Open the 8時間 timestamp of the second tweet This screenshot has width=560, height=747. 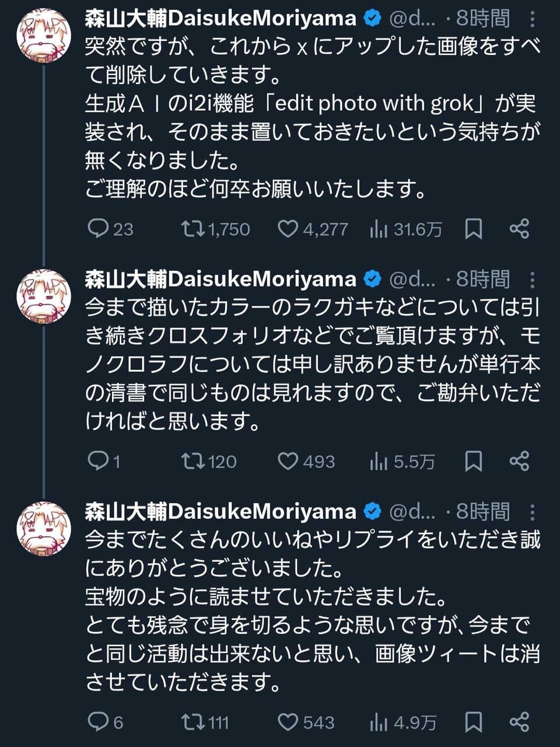[482, 280]
